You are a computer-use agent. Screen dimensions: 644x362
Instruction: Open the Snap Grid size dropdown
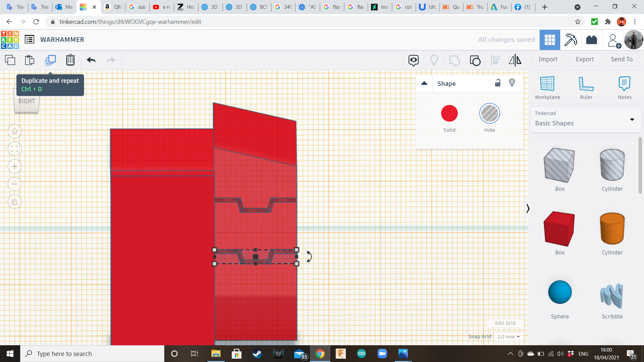pos(508,337)
